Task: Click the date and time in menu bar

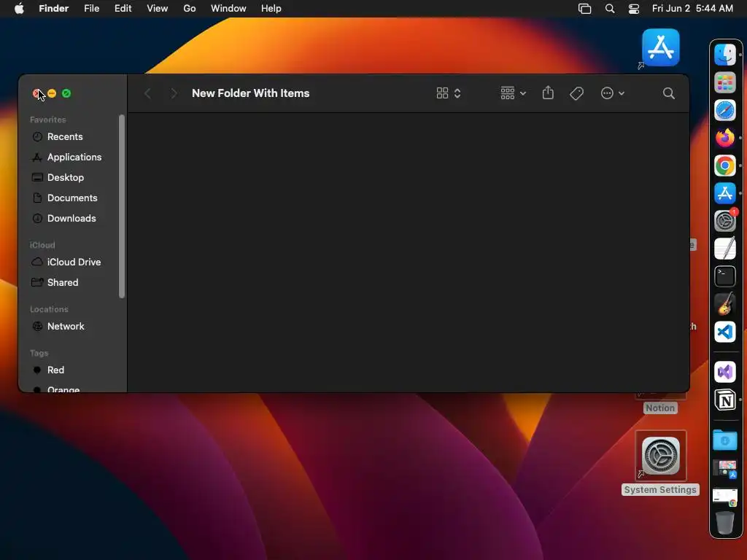Action: click(692, 9)
